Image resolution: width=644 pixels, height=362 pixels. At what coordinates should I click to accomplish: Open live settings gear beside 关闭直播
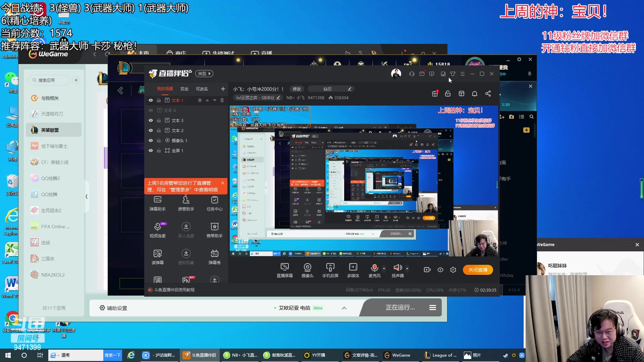point(453,270)
